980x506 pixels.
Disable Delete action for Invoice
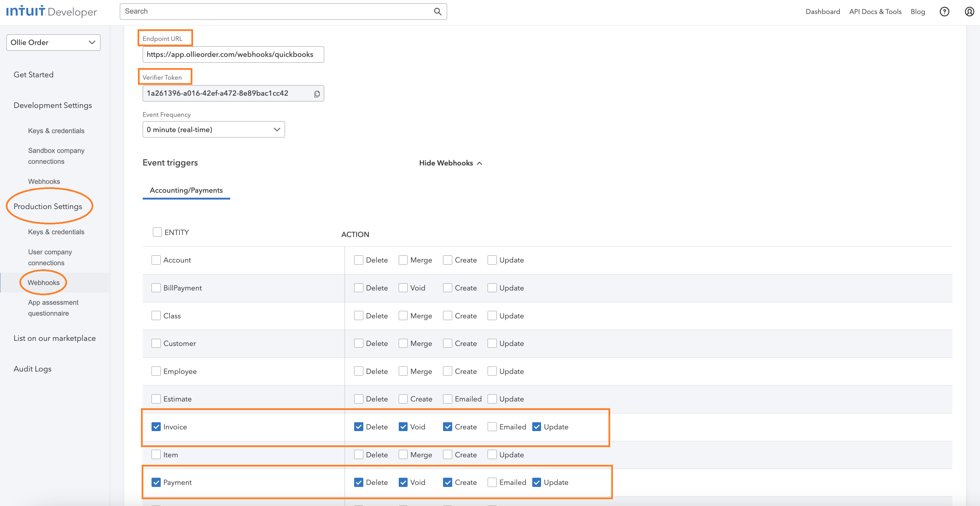(358, 426)
